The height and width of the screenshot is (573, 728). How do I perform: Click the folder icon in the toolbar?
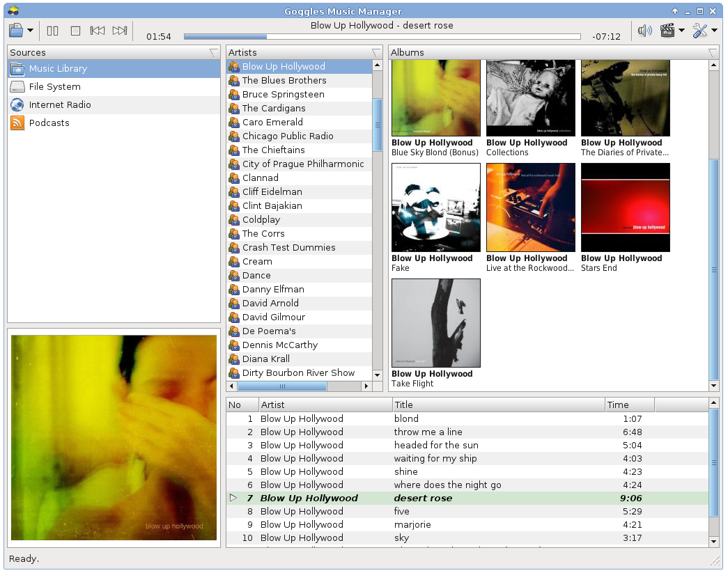click(x=16, y=31)
